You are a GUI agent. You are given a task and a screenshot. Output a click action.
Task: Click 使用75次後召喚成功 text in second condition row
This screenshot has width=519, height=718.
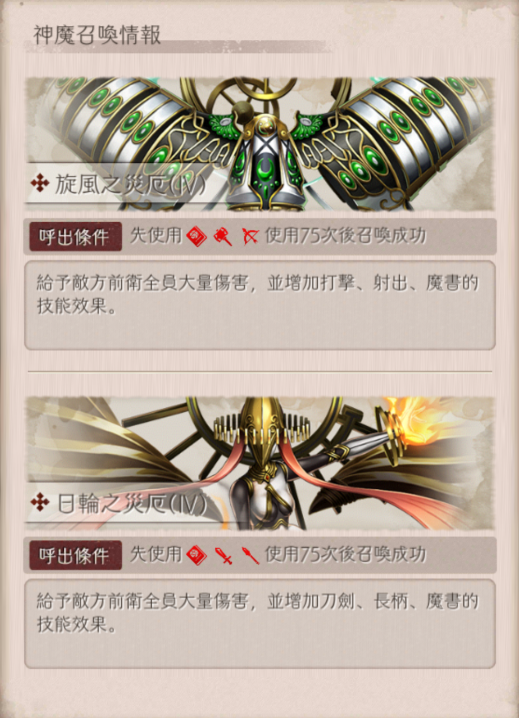[x=345, y=555]
